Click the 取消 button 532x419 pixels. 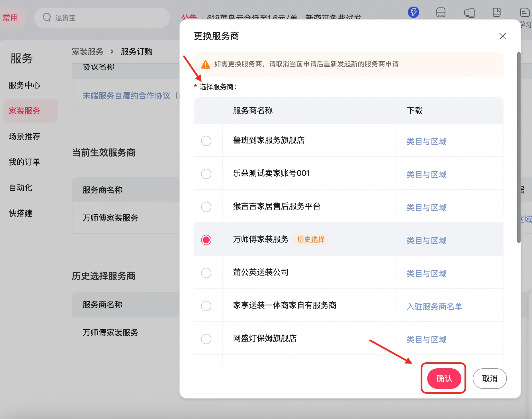tap(490, 378)
